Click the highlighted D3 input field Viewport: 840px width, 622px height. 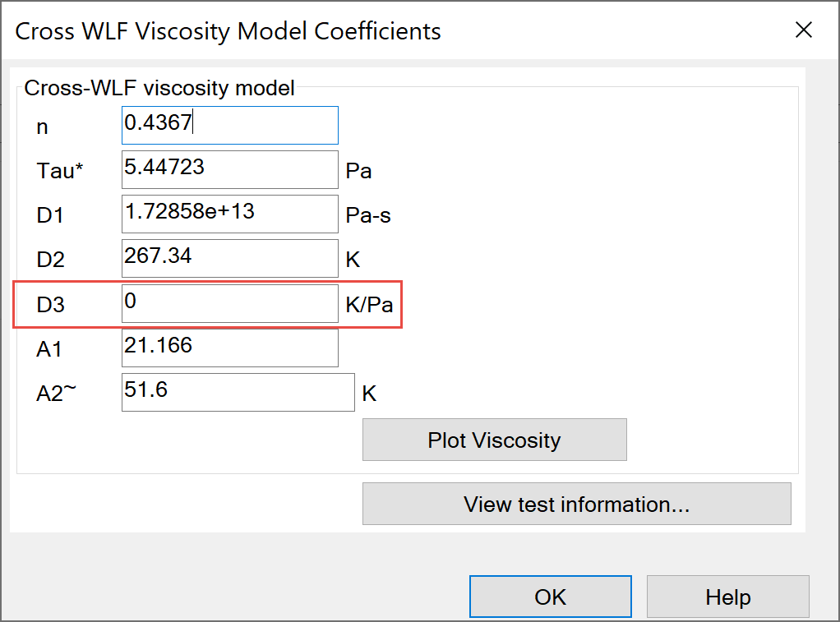tap(229, 303)
